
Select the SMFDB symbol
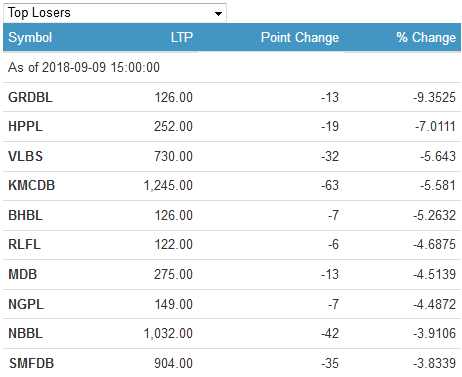point(31,363)
